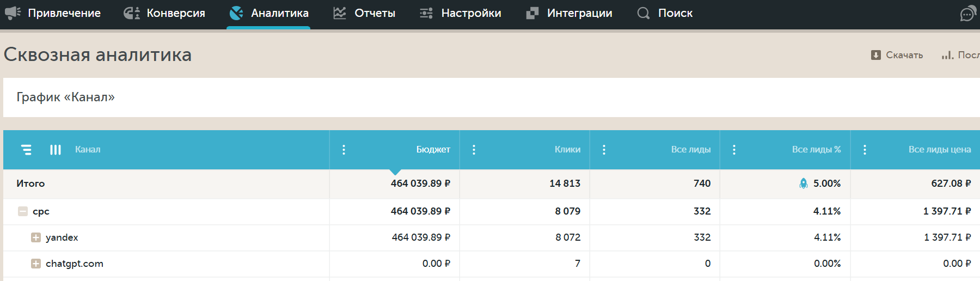Open the Клики column three-dot menu
Image resolution: width=980 pixels, height=281 pixels.
click(x=474, y=150)
